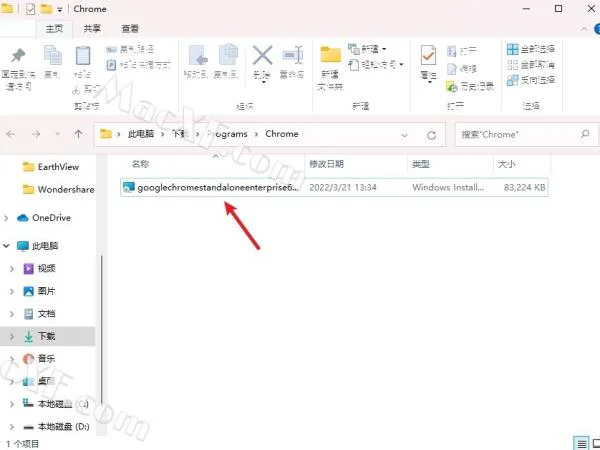Click the Copy to icon

tap(228, 55)
